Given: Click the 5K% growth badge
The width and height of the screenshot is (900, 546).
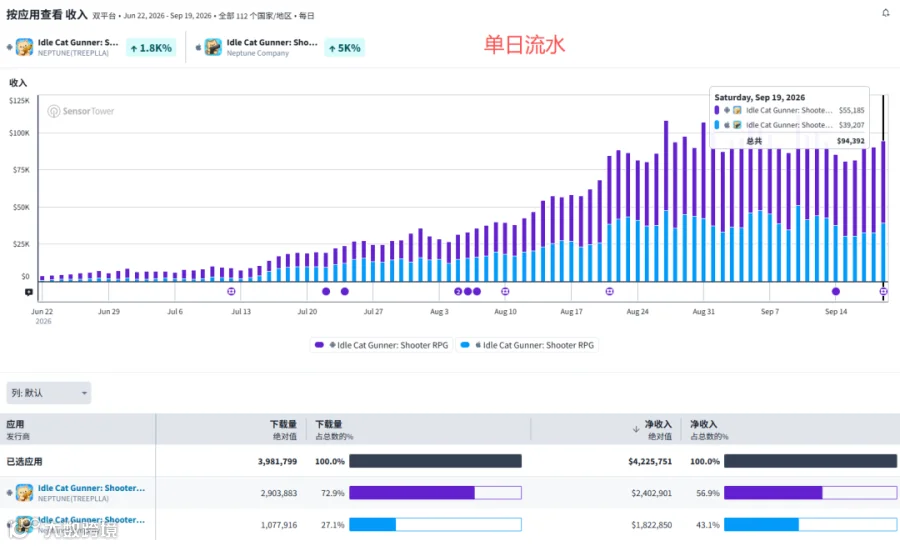Looking at the screenshot, I should click(344, 48).
